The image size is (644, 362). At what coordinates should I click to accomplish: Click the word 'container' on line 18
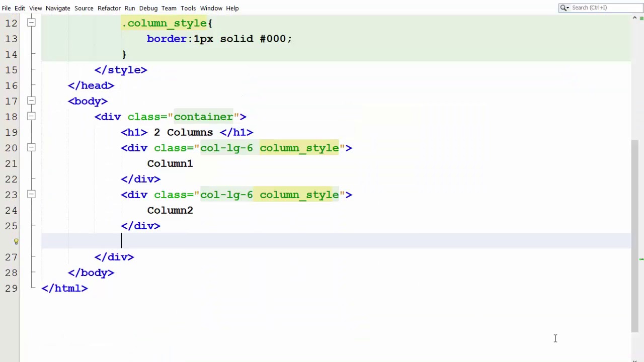(x=203, y=117)
